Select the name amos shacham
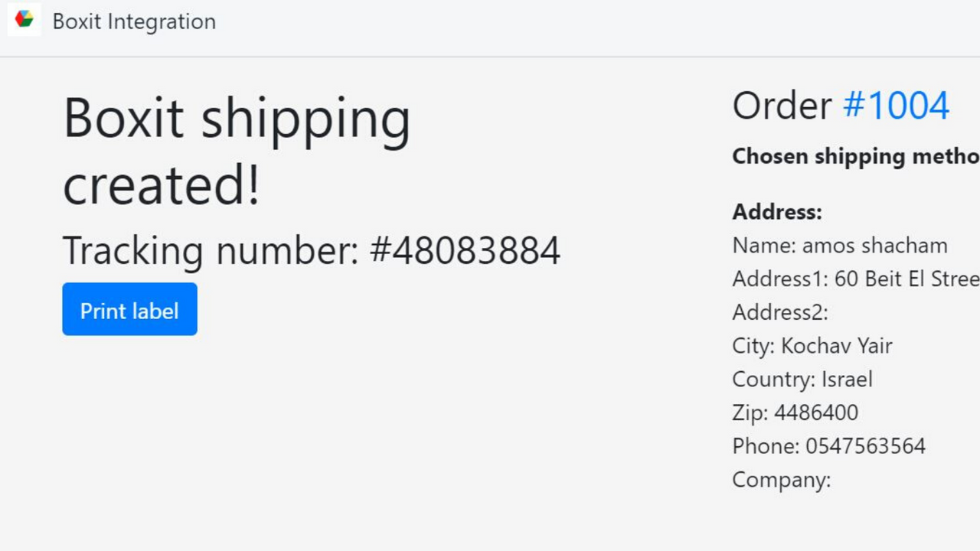The height and width of the screenshot is (551, 980). 840,246
